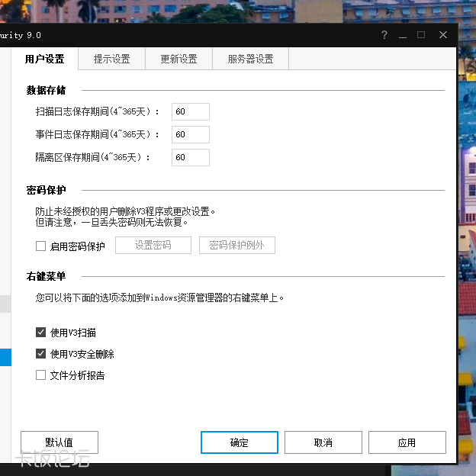476x476 pixels.
Task: Switch to the 更新设置 tab
Action: (x=178, y=59)
